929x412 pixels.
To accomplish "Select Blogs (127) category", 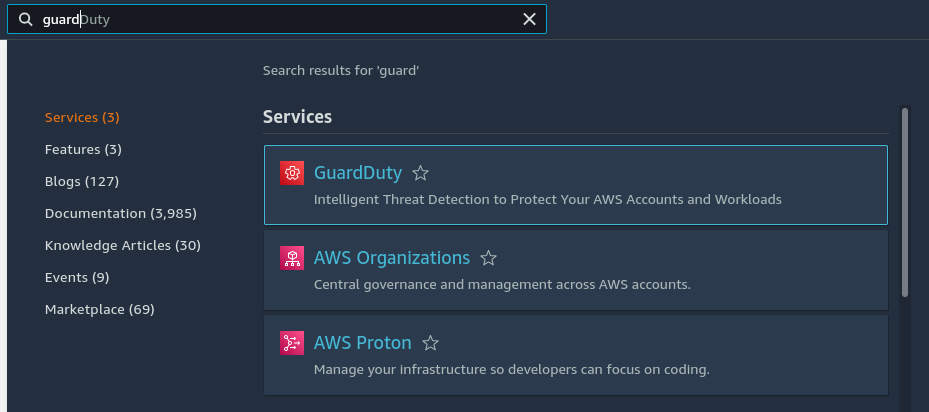I will tap(82, 181).
